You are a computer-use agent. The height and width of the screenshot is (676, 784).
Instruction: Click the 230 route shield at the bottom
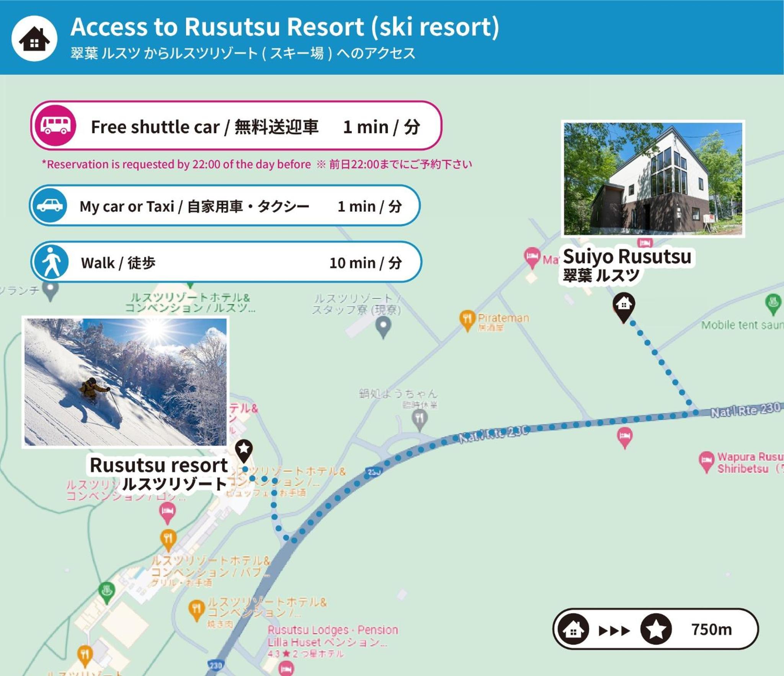point(215,665)
